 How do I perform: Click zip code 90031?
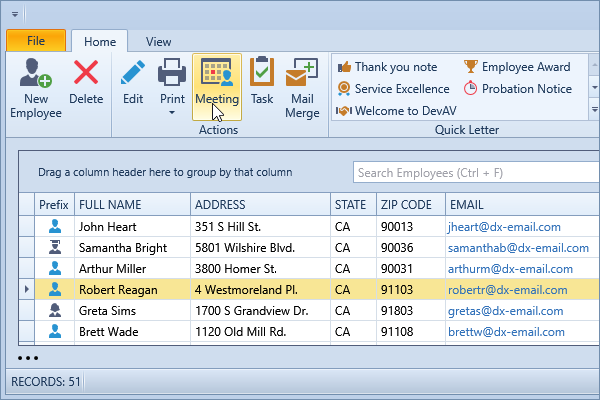click(x=397, y=269)
